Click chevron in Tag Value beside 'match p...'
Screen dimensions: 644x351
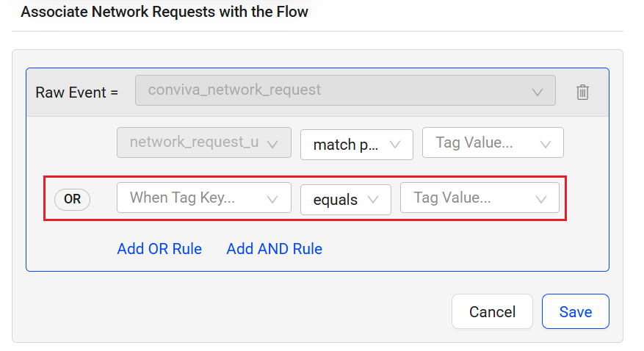point(546,144)
